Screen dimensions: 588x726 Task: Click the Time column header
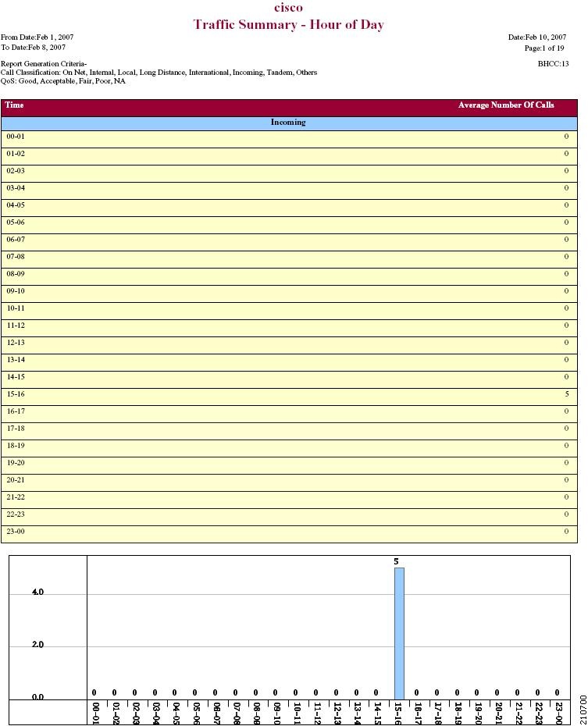click(x=14, y=105)
